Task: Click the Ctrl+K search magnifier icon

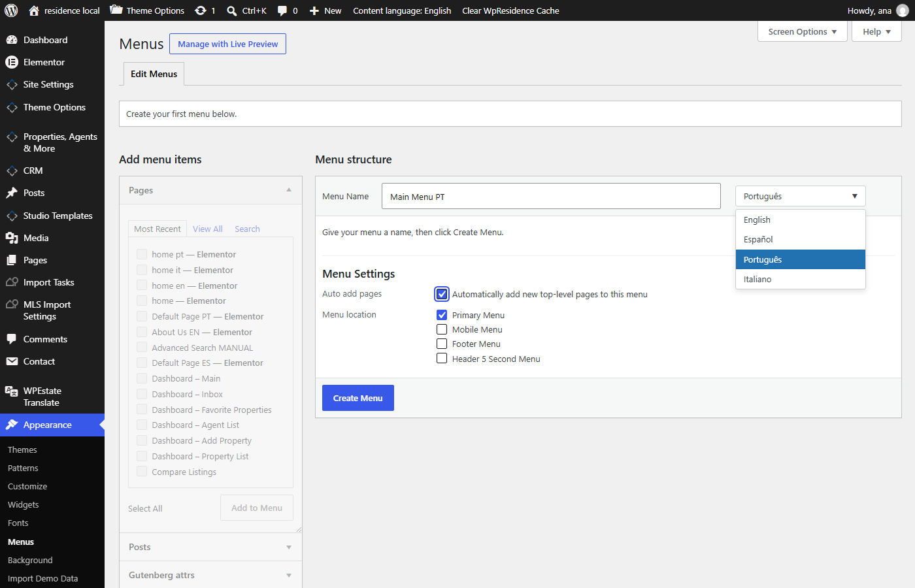Action: pyautogui.click(x=232, y=10)
